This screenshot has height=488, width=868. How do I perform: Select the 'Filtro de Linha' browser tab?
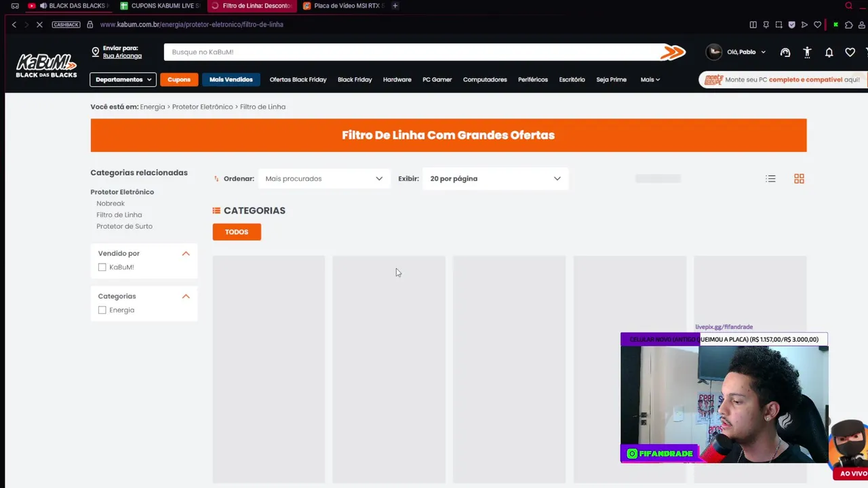[252, 5]
